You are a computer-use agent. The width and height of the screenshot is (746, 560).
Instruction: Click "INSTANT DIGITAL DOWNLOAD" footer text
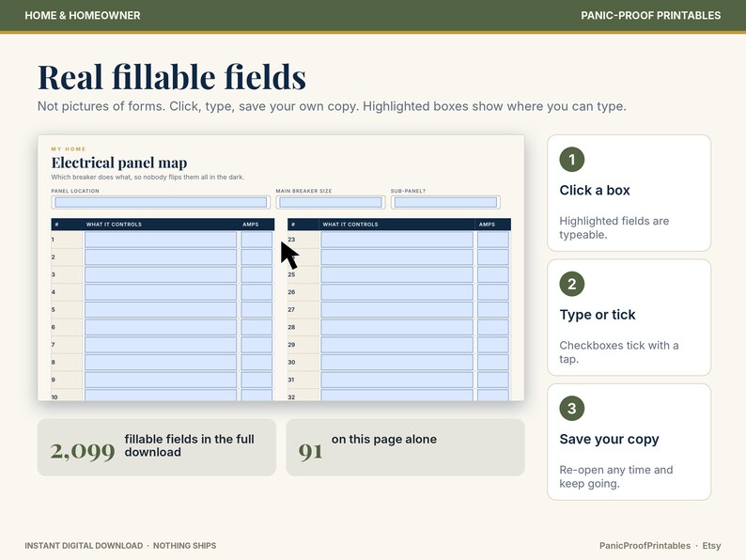84,545
